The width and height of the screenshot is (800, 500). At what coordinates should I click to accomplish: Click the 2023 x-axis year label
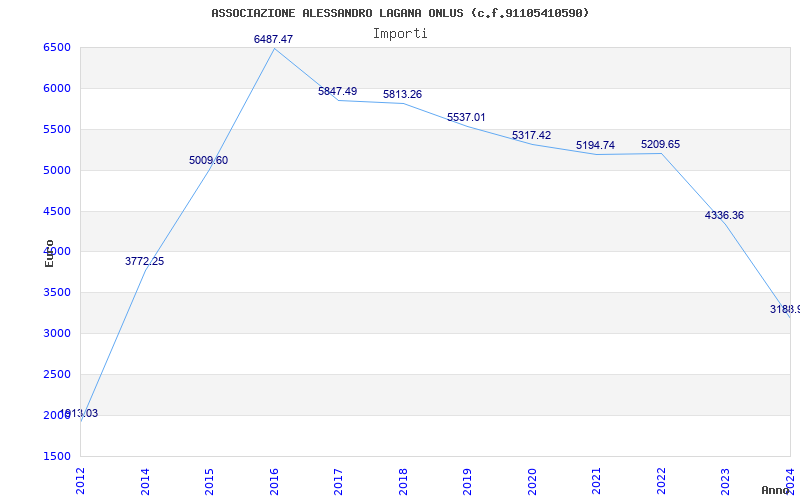(x=726, y=481)
